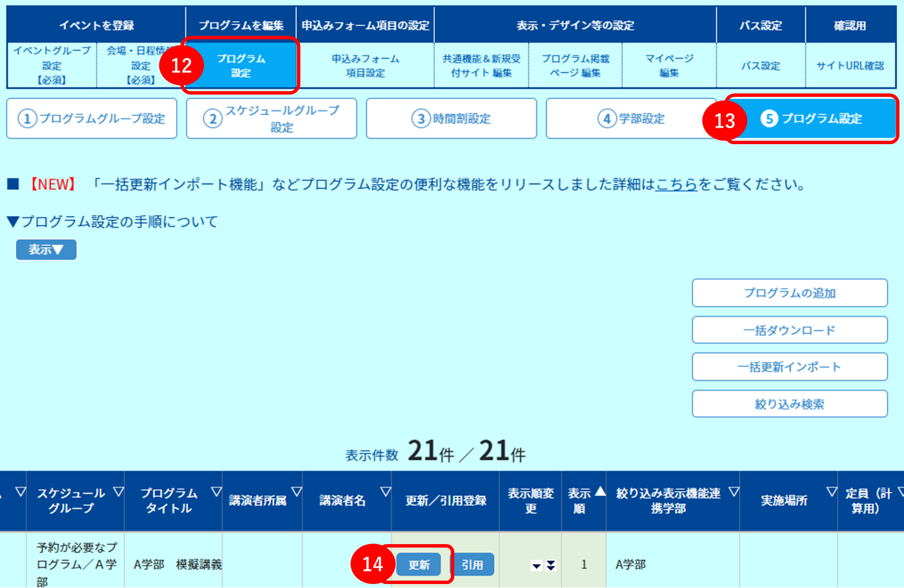Open プログラム掲載ページ編集 menu item

point(575,66)
